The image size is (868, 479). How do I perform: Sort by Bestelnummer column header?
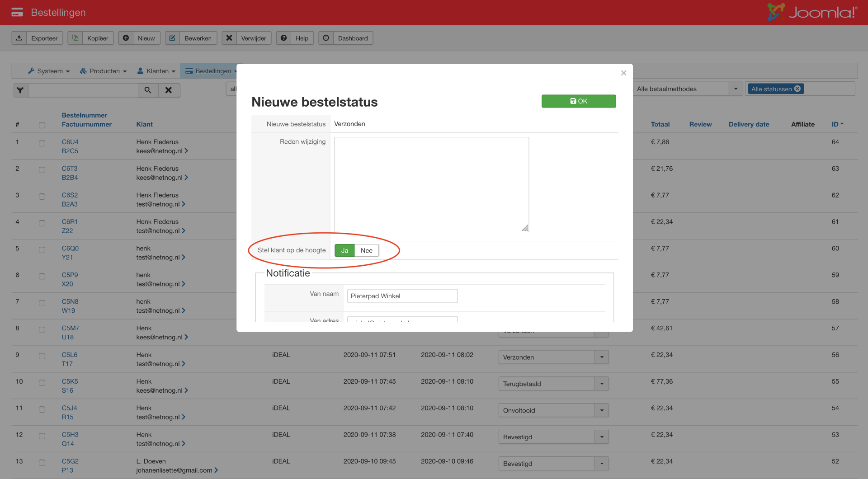(x=85, y=115)
